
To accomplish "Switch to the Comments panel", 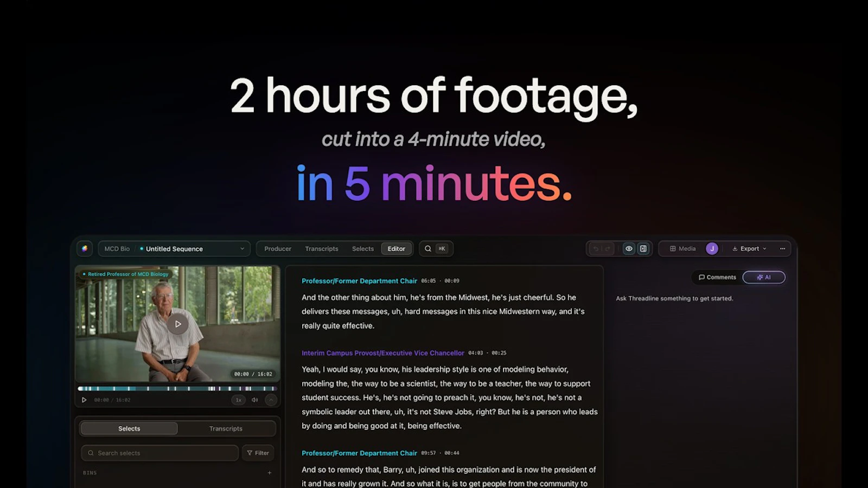I will pyautogui.click(x=717, y=277).
